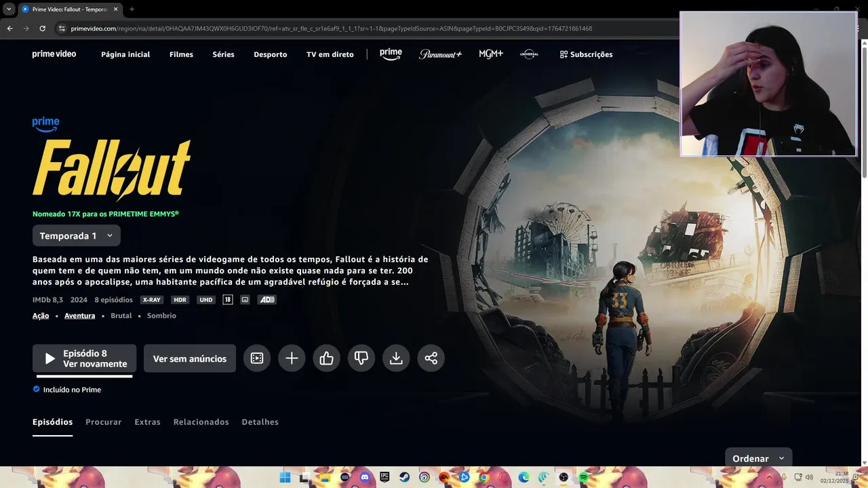Click the thumbs down dislike icon

(361, 359)
